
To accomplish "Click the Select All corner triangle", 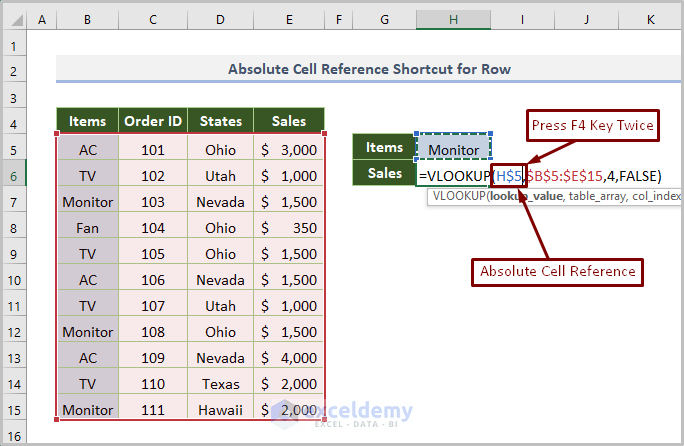I will pos(15,20).
